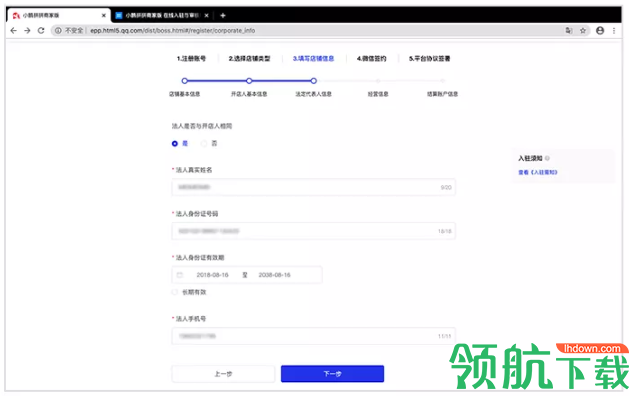
Task: Reload the current page
Action: (x=41, y=30)
